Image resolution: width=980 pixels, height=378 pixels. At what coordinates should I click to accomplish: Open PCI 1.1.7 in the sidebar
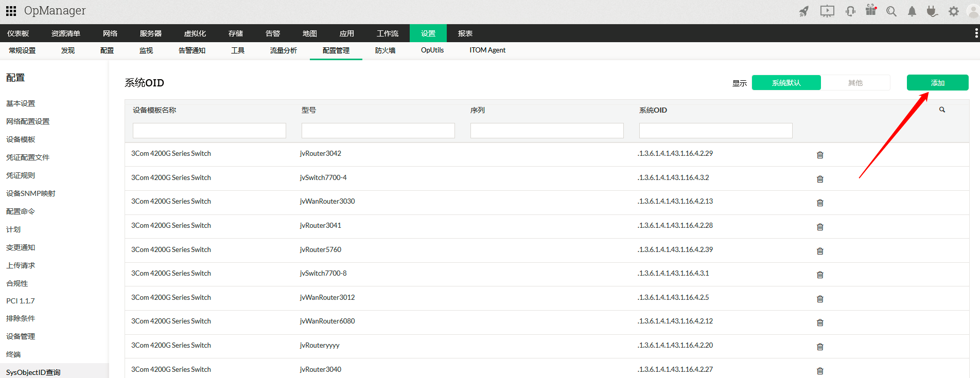click(x=21, y=301)
